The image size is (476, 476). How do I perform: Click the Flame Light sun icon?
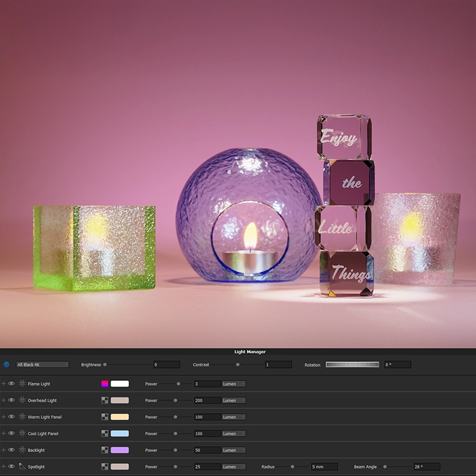pyautogui.click(x=22, y=384)
